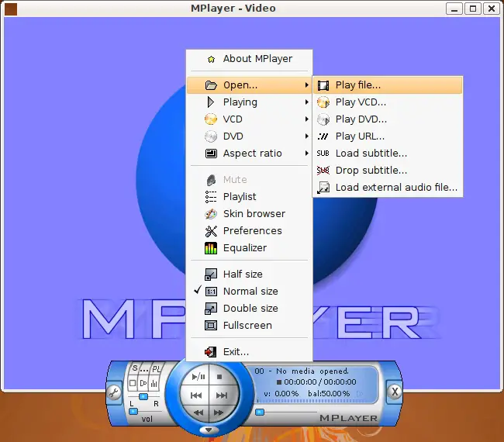Click the bars equalizer icon on the control panel
The image size is (504, 442).
coord(154,383)
